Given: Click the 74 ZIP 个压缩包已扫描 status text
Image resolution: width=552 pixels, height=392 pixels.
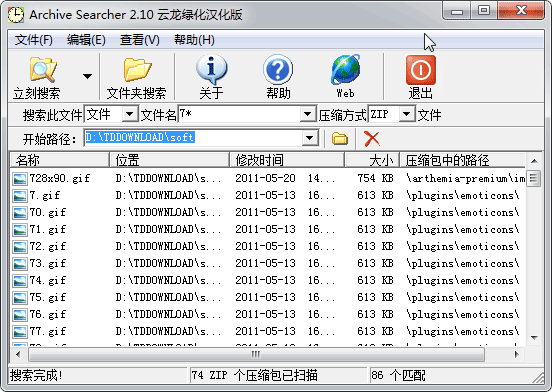Looking at the screenshot, I should click(x=255, y=375).
